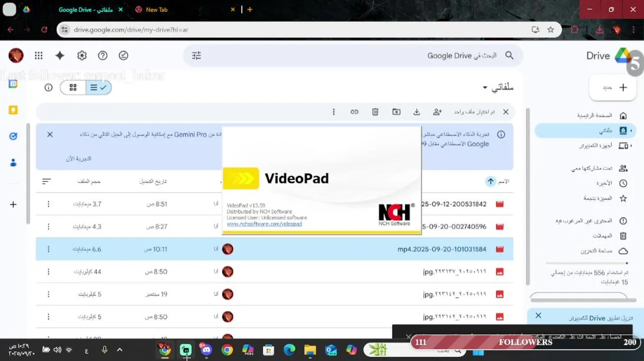Open مساحة التخزين storage in sidebar
644x361 pixels.
(x=604, y=251)
